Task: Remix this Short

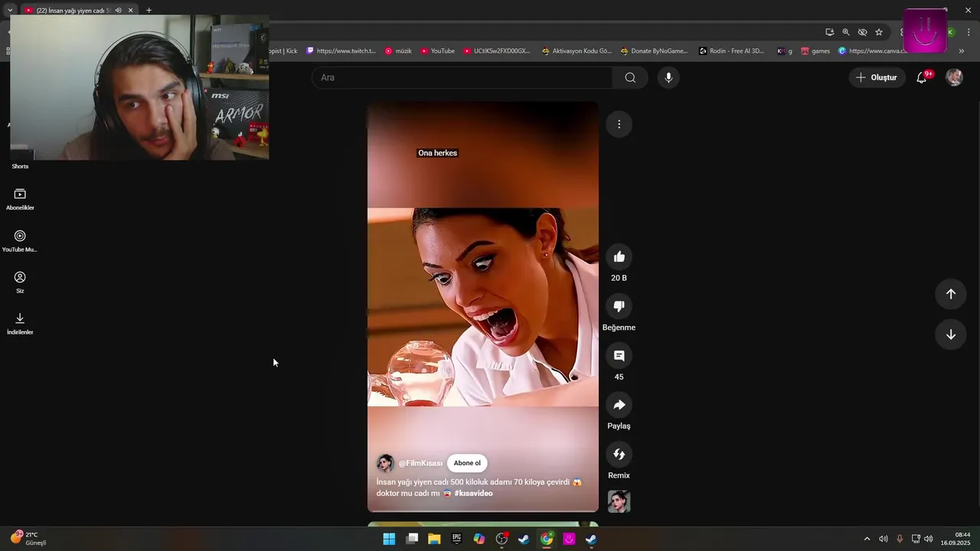Action: pyautogui.click(x=619, y=455)
